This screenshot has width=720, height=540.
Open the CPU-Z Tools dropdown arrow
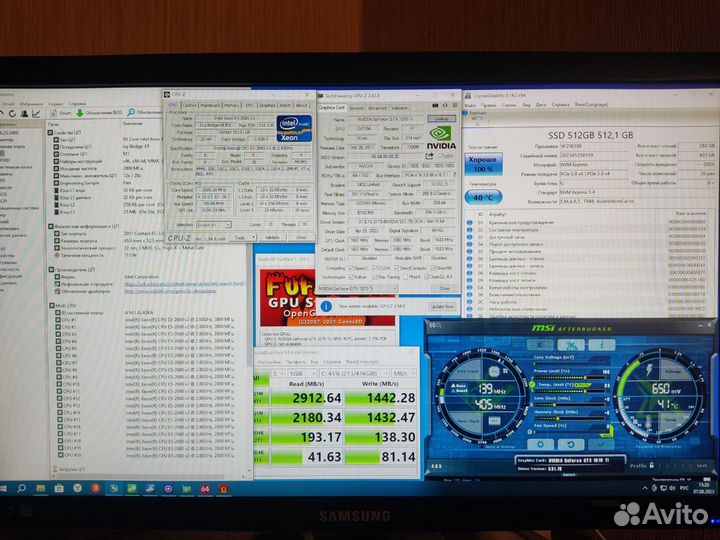pyautogui.click(x=253, y=237)
